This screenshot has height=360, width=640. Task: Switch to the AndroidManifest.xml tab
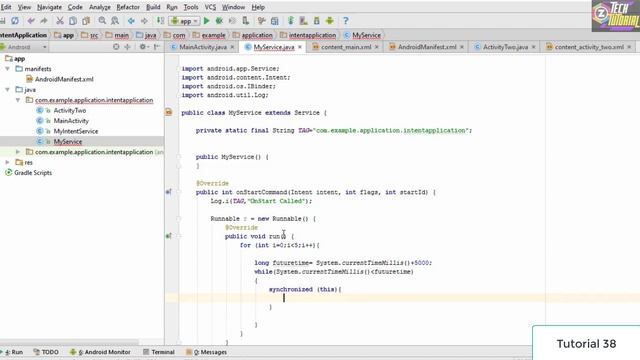pos(427,47)
